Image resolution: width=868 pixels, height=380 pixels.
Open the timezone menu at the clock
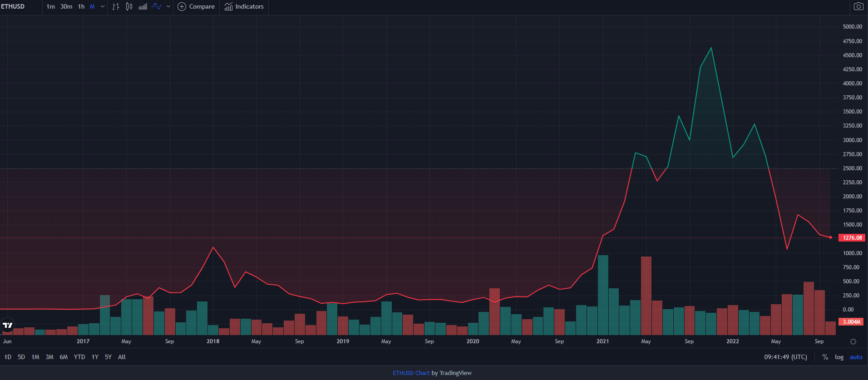[x=785, y=357]
